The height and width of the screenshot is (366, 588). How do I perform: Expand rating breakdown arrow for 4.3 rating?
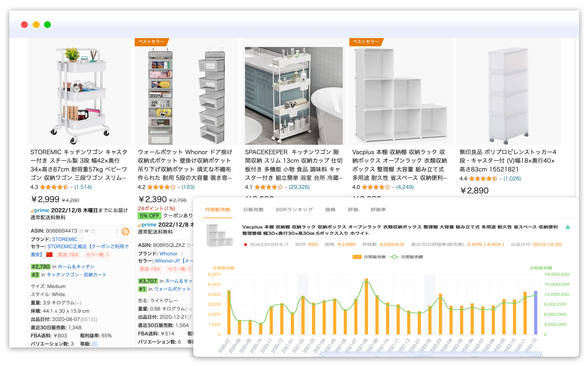pyautogui.click(x=71, y=187)
